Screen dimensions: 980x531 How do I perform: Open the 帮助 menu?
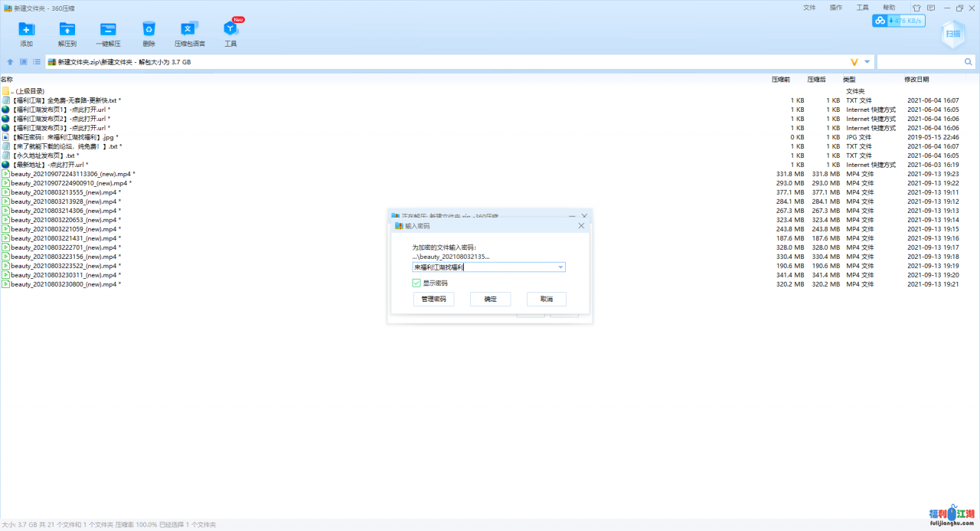pyautogui.click(x=889, y=8)
